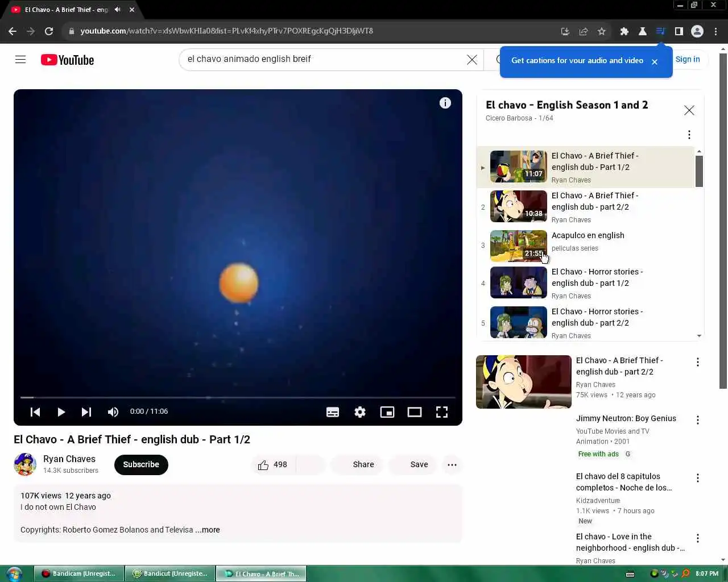The width and height of the screenshot is (728, 582).
Task: Open options for El chavo del 8 recommendation
Action: point(698,478)
